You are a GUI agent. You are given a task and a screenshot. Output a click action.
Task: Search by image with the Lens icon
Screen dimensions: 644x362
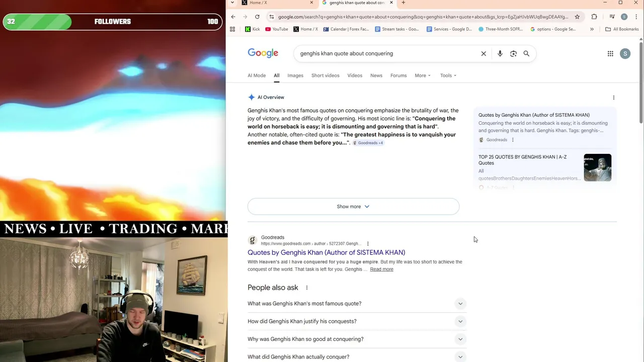pyautogui.click(x=513, y=53)
